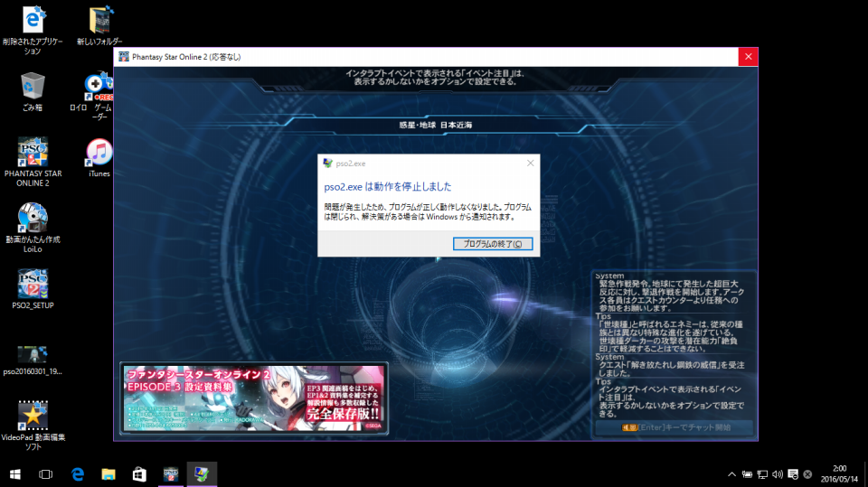Click the 緊急作戦発令 system message text
The image size is (868, 487).
pyautogui.click(x=671, y=295)
